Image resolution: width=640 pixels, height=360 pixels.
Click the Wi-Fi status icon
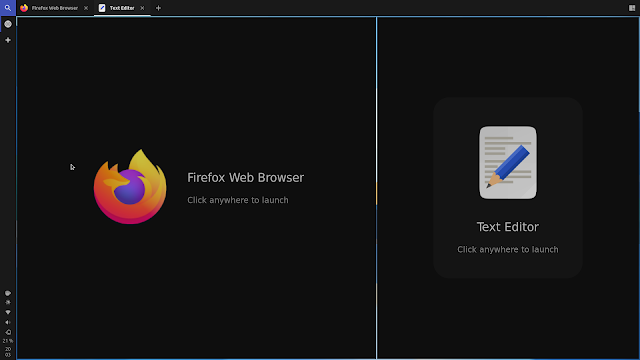(x=8, y=312)
